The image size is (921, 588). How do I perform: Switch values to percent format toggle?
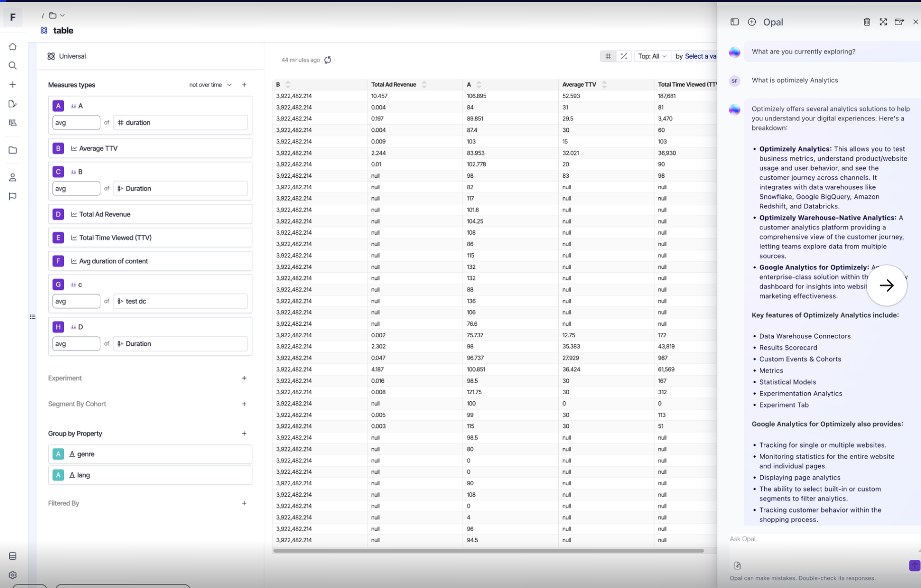[x=624, y=56]
